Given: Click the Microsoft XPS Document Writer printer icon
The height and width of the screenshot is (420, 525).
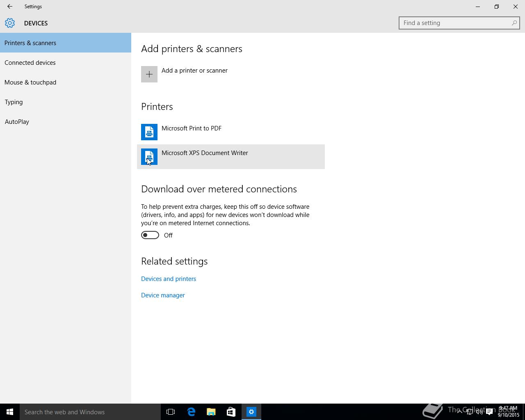Looking at the screenshot, I should [x=149, y=157].
